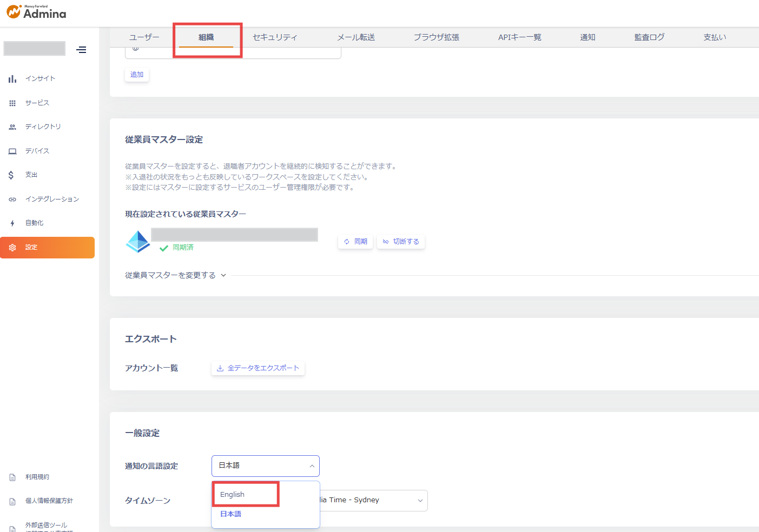
Task: Click the 利用規約 document icon
Action: click(12, 477)
